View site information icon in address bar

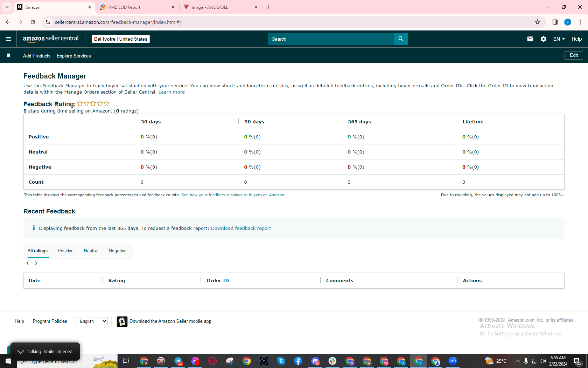click(x=48, y=22)
